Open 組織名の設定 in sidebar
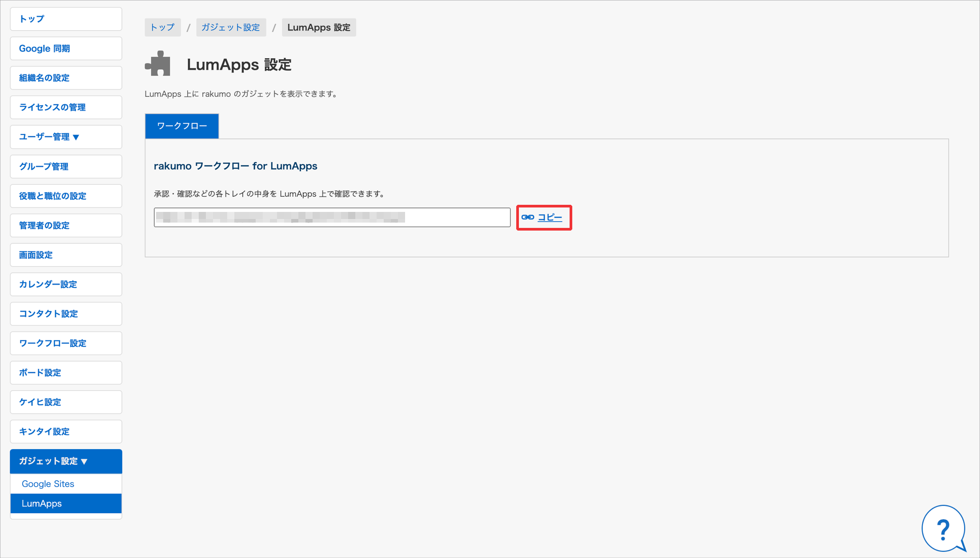 coord(66,78)
